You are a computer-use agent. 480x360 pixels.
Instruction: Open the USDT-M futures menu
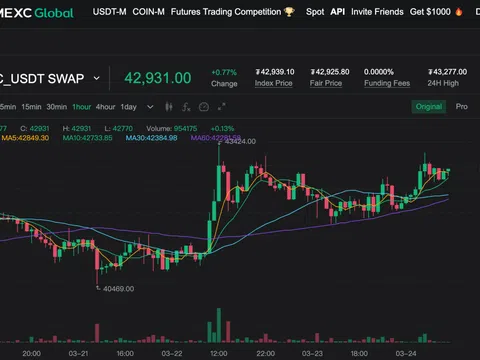109,12
